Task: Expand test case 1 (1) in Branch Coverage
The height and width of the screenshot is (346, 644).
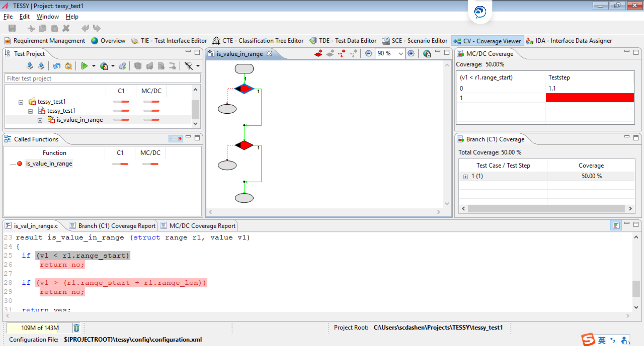Action: [x=466, y=177]
